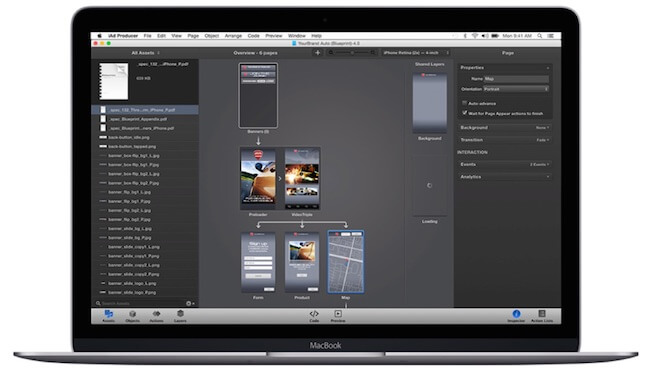This screenshot has height=373, width=650.
Task: Open the Objects panel icon
Action: click(x=132, y=316)
